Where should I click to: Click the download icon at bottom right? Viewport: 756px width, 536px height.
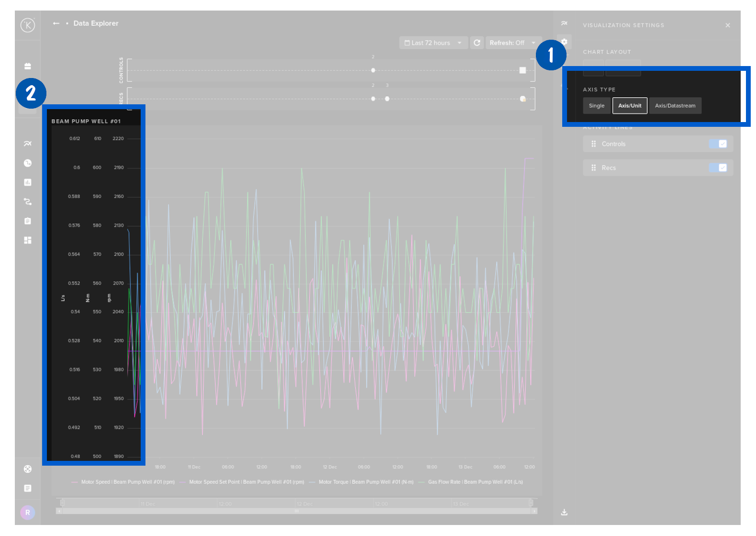point(564,512)
